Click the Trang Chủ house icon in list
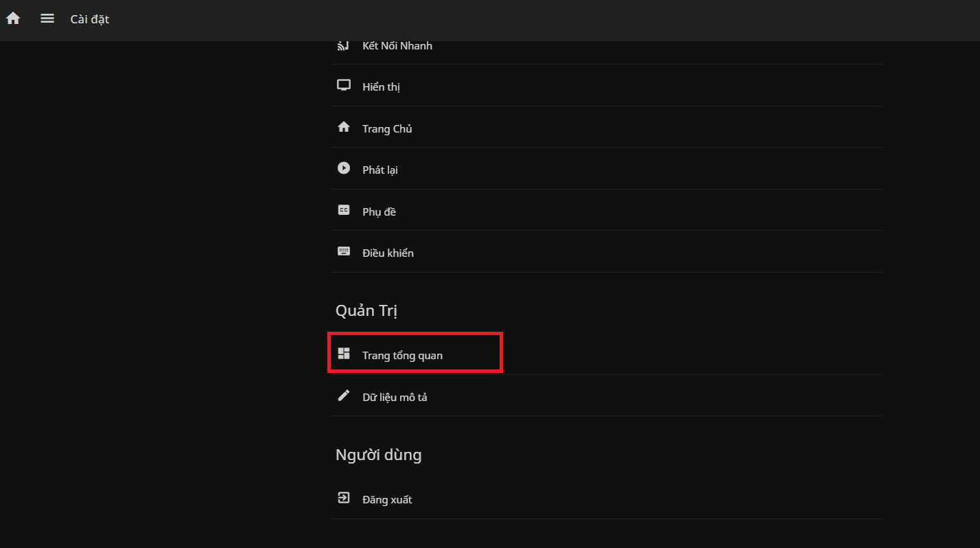 coord(344,128)
